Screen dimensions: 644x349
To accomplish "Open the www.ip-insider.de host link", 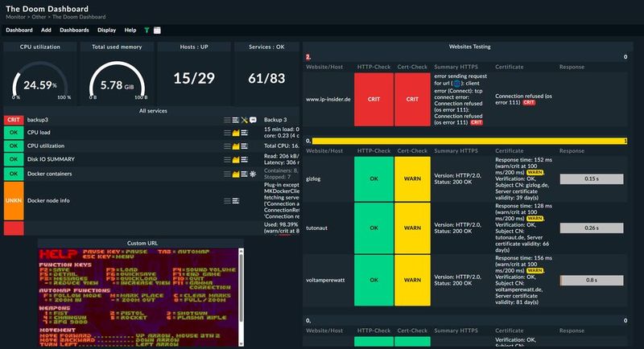I will (328, 99).
